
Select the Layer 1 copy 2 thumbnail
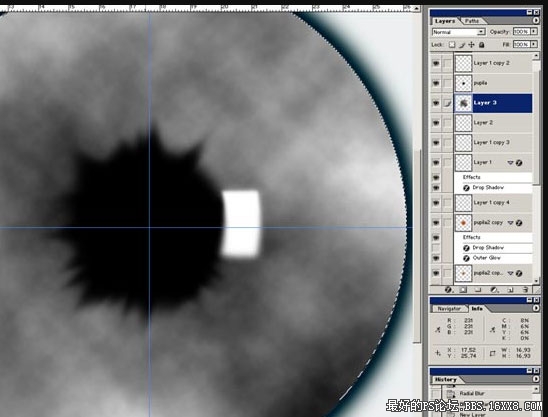pos(464,63)
